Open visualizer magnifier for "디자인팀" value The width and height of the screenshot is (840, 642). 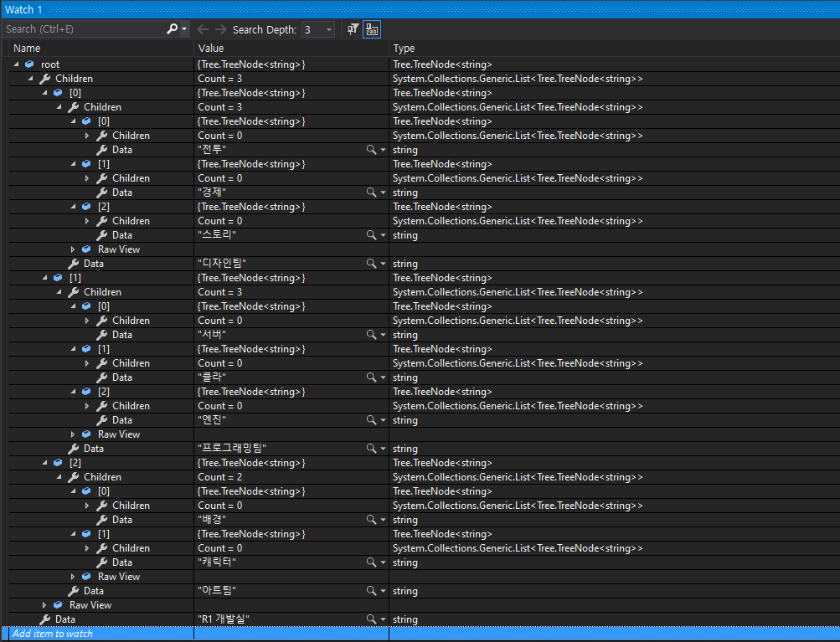click(x=371, y=264)
